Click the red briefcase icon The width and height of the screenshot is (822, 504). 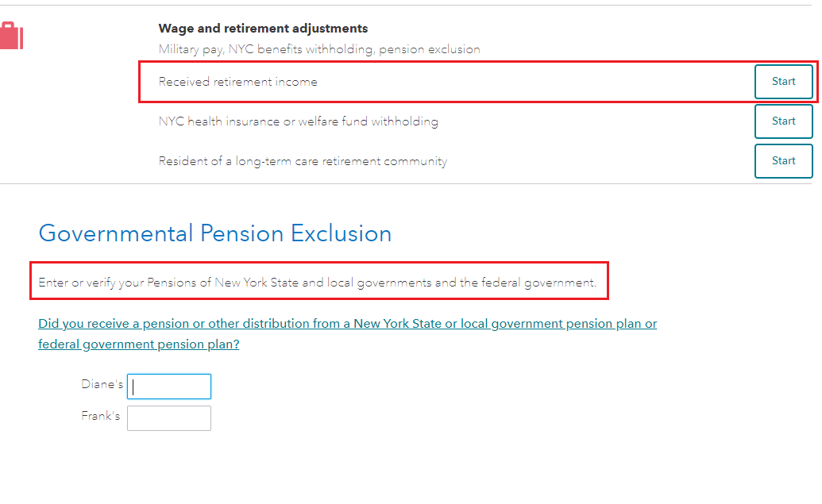(11, 36)
